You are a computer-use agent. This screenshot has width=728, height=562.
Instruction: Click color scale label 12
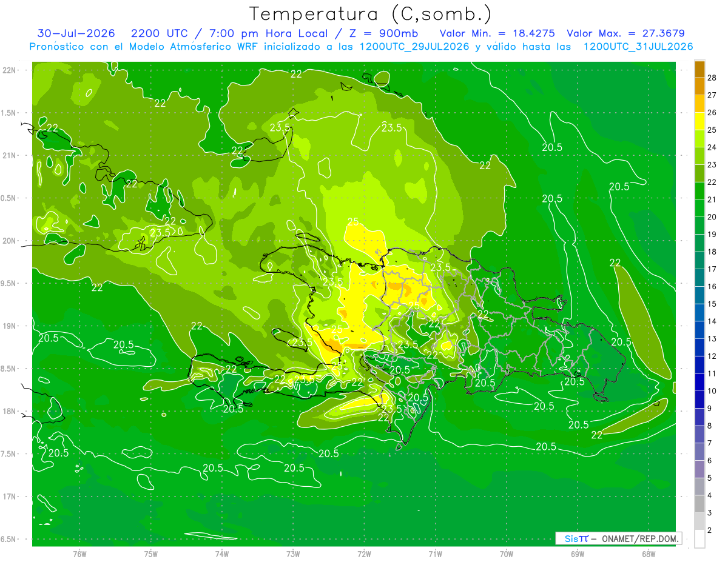712,356
